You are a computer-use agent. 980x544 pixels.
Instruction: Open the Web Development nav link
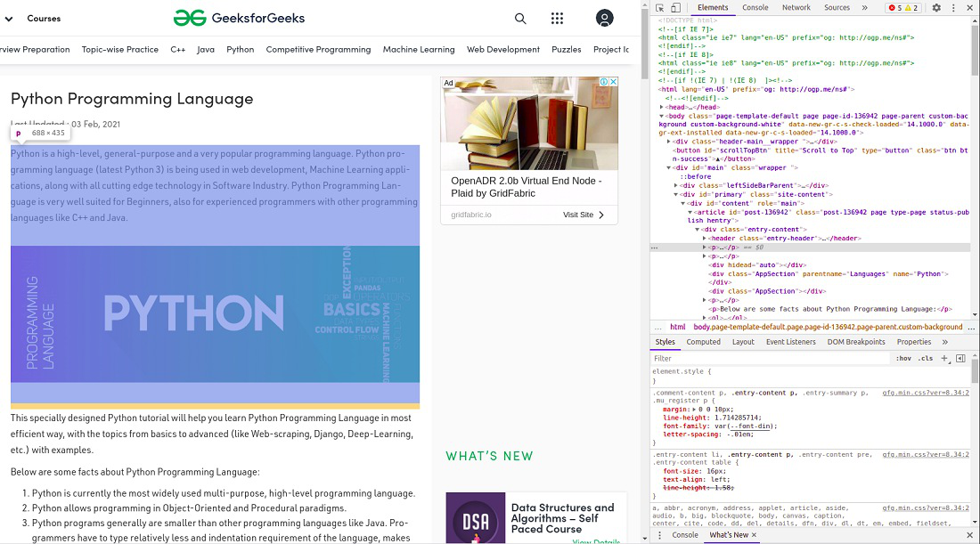click(503, 49)
